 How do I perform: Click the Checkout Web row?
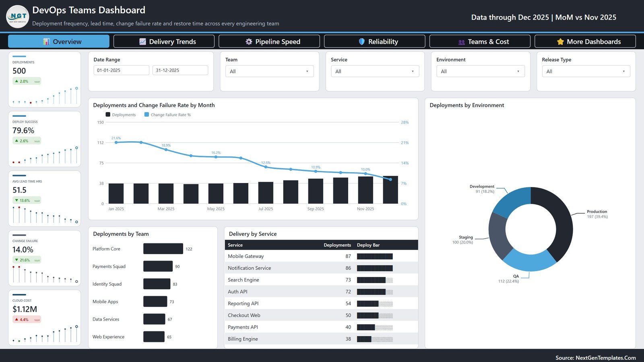pyautogui.click(x=321, y=315)
